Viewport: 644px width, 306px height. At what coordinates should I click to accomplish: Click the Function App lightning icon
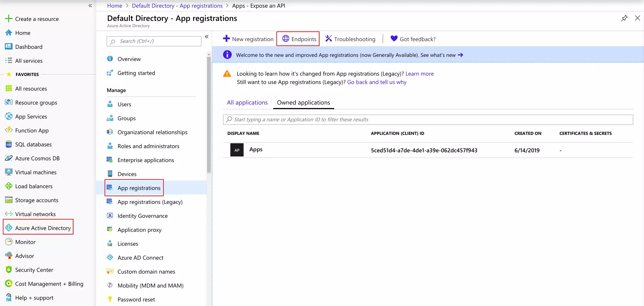(9, 130)
